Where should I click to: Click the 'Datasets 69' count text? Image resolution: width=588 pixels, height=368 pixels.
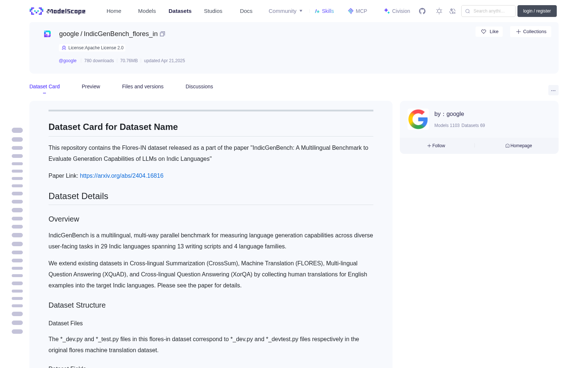click(x=473, y=125)
